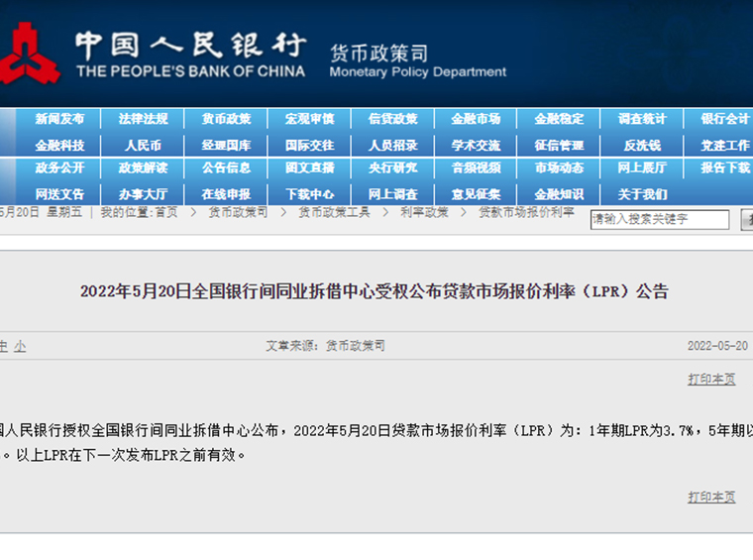Select 音频视频 in navigation
This screenshot has height=560, width=753.
(x=476, y=168)
